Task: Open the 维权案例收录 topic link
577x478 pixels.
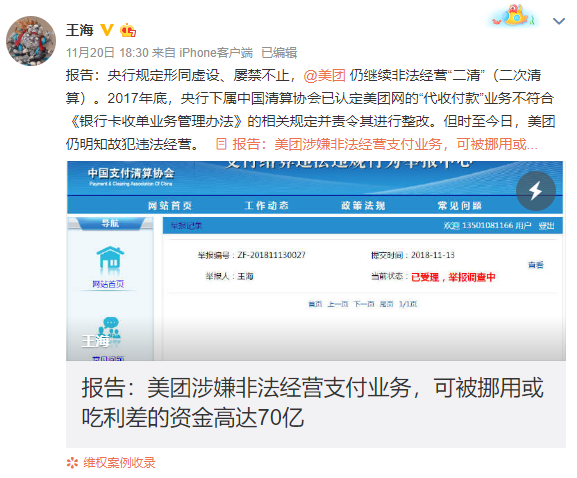Action: [x=119, y=463]
